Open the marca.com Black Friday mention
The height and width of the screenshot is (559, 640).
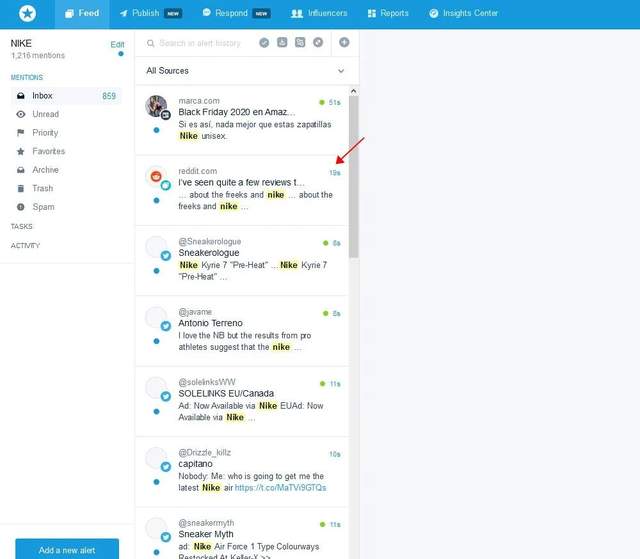point(242,120)
